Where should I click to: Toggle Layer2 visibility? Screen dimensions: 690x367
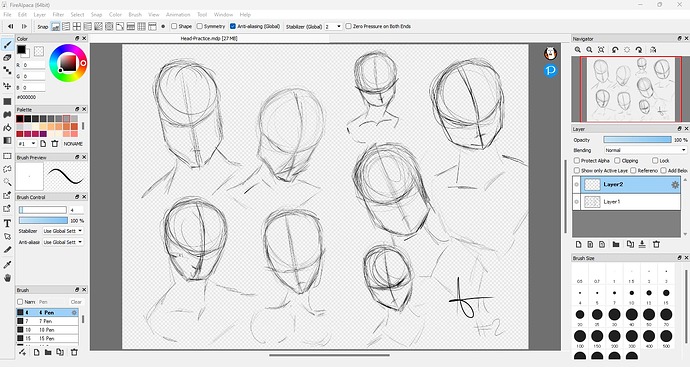(x=576, y=185)
